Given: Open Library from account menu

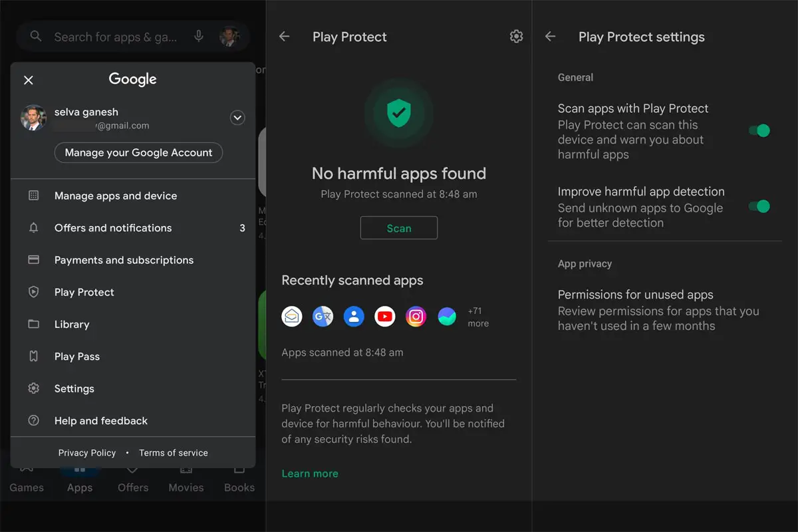Looking at the screenshot, I should (133, 325).
